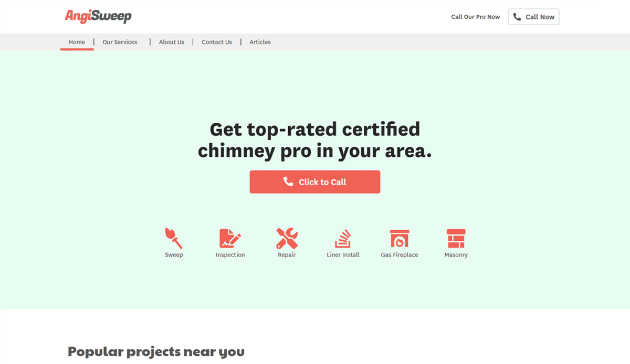Click the phone icon in Click to Call
Viewport: 630px width, 364px height.
(288, 181)
